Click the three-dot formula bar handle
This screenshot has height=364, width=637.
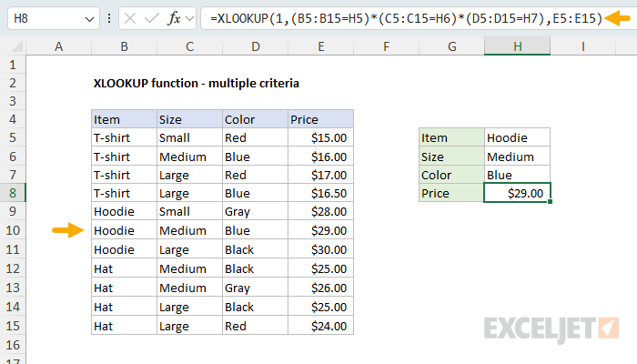point(109,18)
